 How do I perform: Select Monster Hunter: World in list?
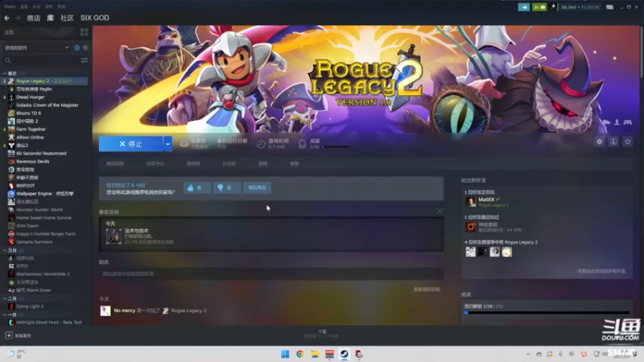click(39, 210)
